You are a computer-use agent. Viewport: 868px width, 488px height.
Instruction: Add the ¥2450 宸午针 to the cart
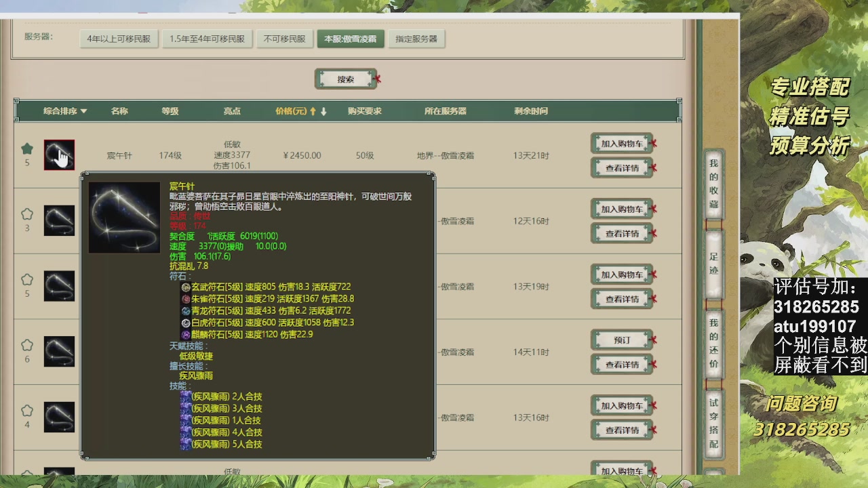[621, 144]
